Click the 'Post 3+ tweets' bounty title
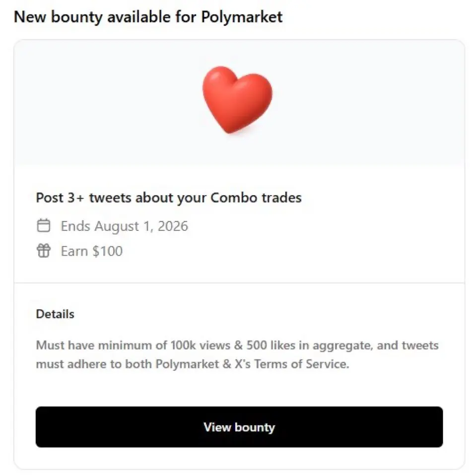476x476 pixels. click(169, 198)
